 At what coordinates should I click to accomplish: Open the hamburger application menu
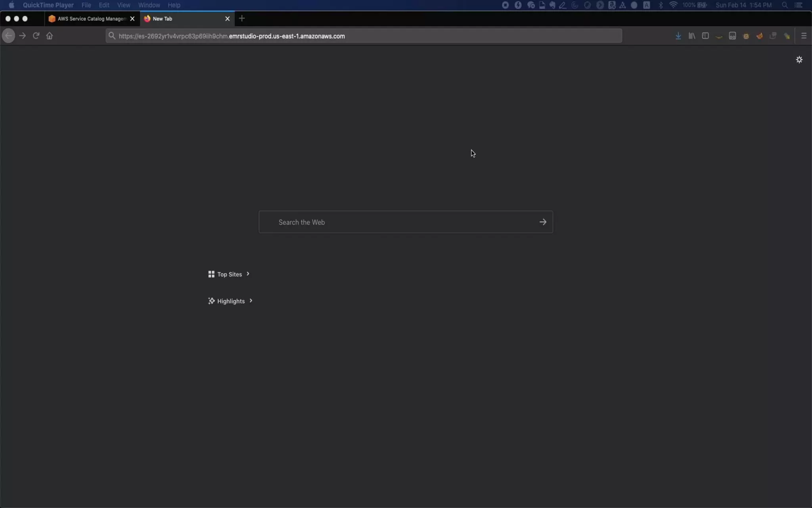pos(804,36)
